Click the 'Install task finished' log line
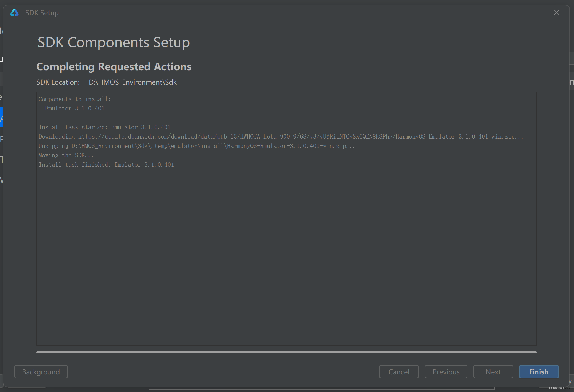 (x=106, y=165)
